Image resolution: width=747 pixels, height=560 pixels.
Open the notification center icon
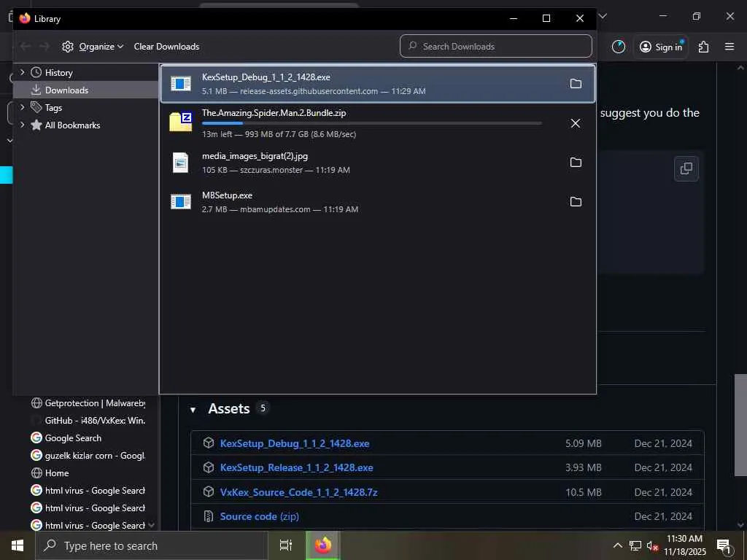point(723,546)
